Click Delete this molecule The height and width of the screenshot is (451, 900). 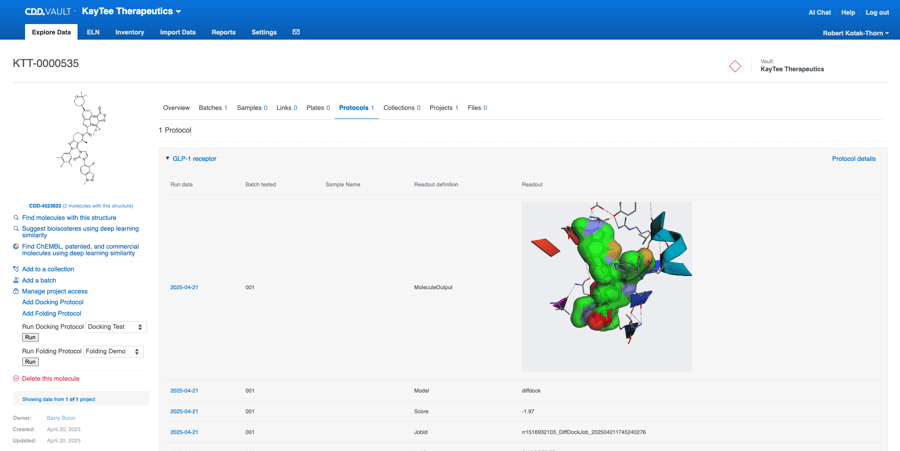[51, 379]
